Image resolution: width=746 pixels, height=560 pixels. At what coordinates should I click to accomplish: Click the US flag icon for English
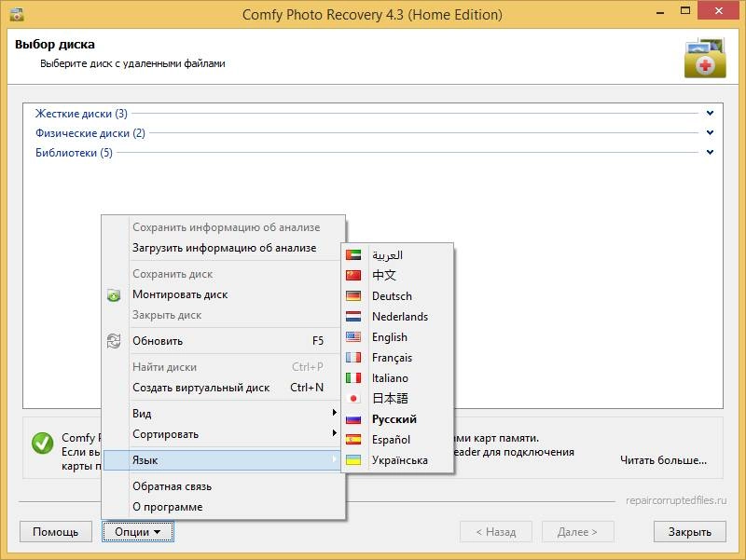coord(353,336)
